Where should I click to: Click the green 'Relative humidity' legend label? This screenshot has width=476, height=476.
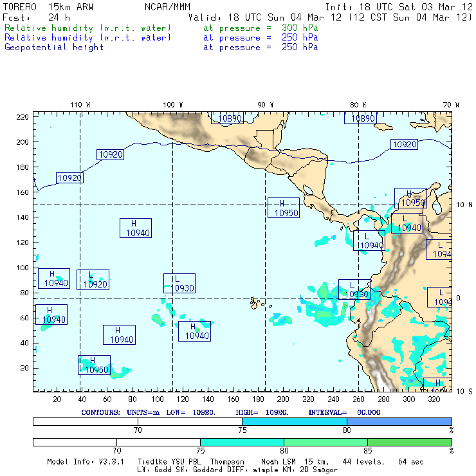point(87,28)
